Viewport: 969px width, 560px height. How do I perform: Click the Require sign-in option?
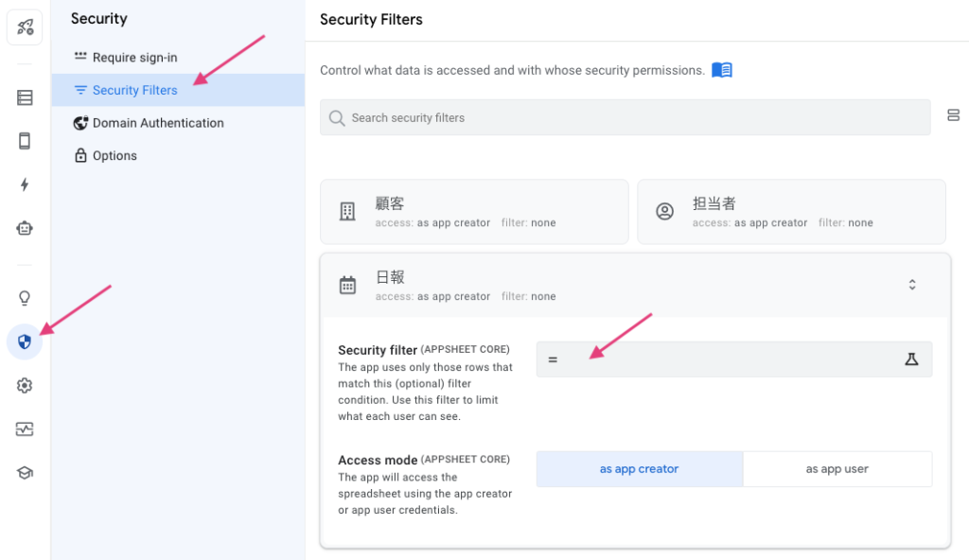133,57
